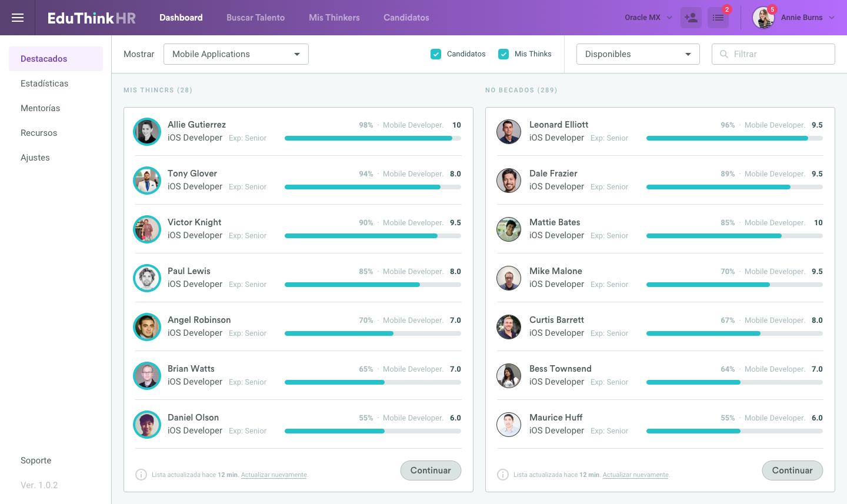847x504 pixels.
Task: Click Continuar in Mis Thincrs panel
Action: 431,470
